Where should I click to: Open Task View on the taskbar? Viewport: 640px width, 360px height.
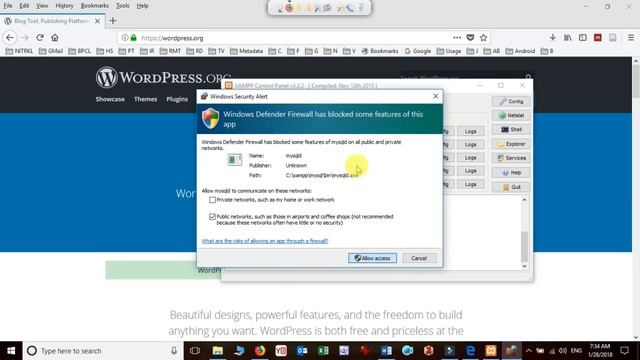click(x=195, y=351)
